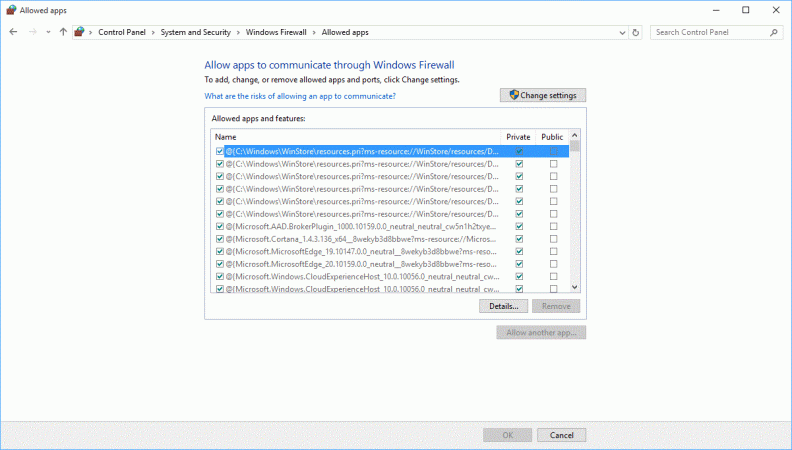Expand chevron after System and Security
This screenshot has height=450, width=792.
[238, 32]
